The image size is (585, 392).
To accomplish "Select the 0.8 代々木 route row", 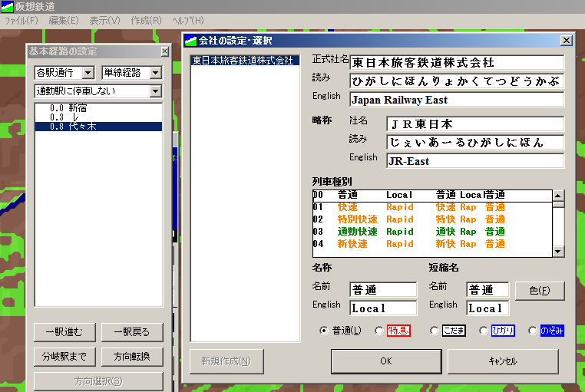I will coord(98,127).
